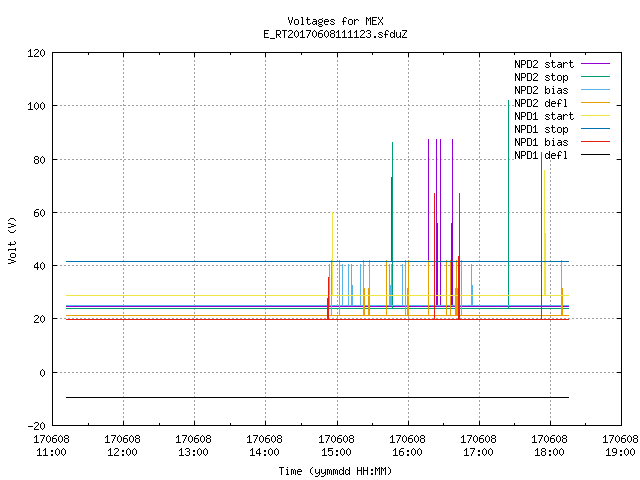
Task: Click the purple NPD2 start legend line
Action: pos(596,64)
